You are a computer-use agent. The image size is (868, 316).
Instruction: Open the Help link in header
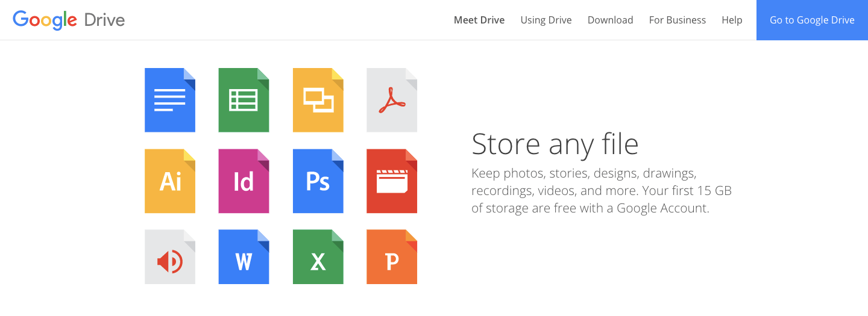click(x=732, y=20)
